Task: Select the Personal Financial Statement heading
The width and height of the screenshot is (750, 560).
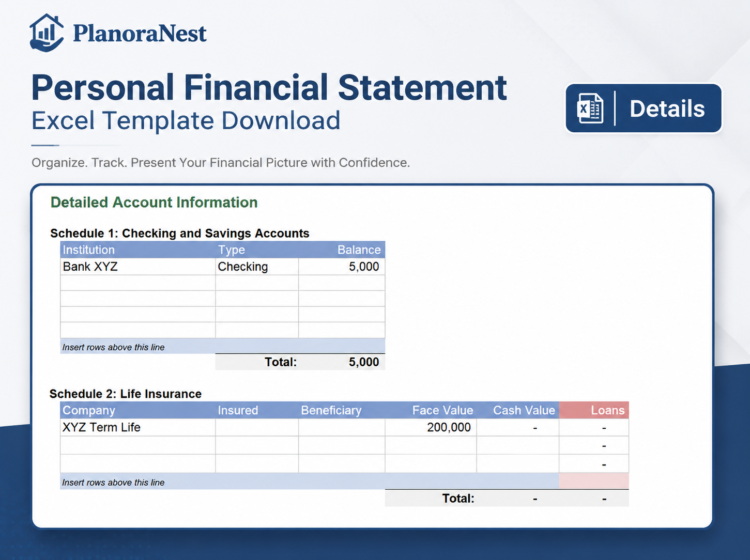Action: pyautogui.click(x=269, y=87)
